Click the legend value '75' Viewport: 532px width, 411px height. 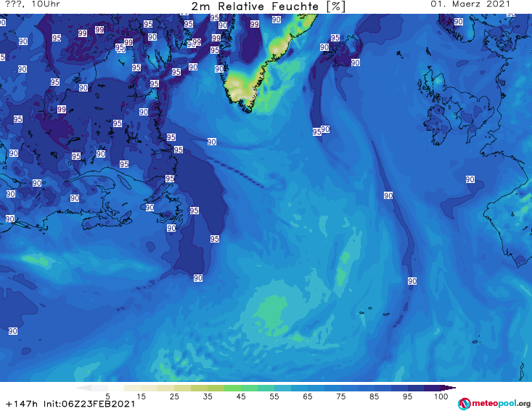click(x=341, y=396)
